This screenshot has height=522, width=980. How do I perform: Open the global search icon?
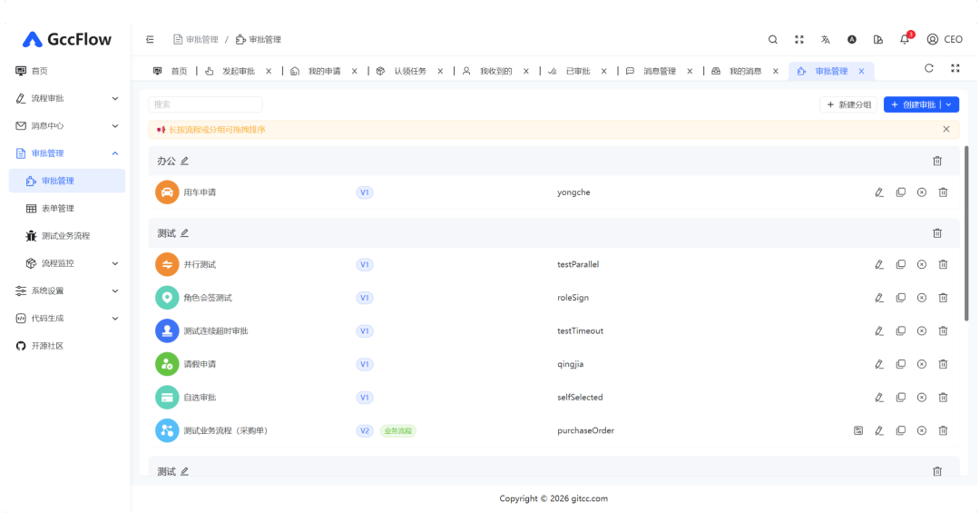(773, 39)
